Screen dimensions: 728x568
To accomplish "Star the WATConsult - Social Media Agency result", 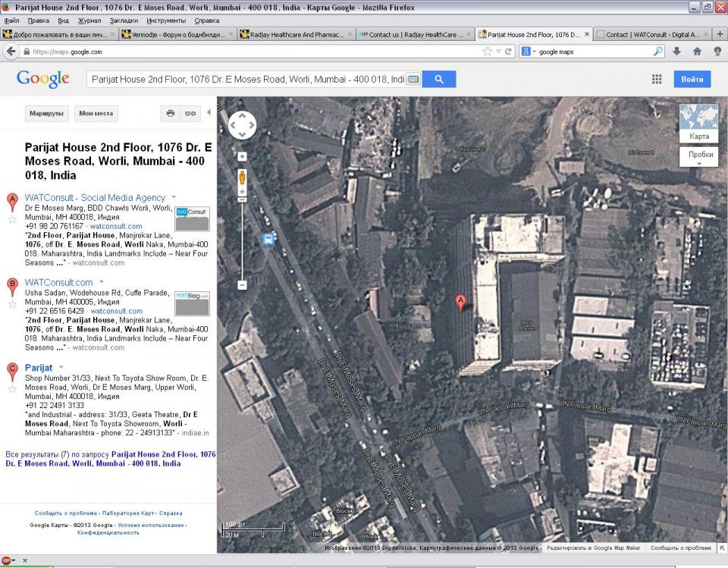I will (12, 220).
